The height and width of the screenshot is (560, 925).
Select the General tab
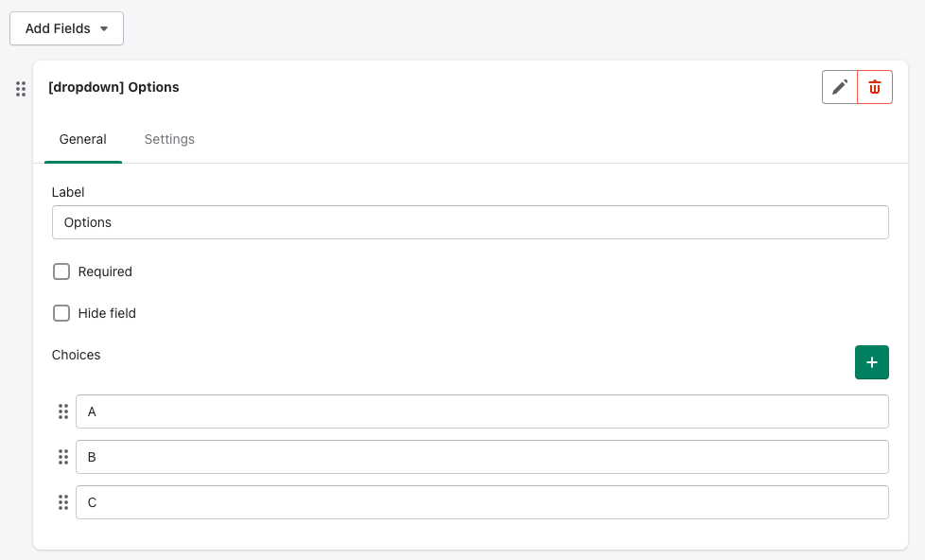[83, 139]
